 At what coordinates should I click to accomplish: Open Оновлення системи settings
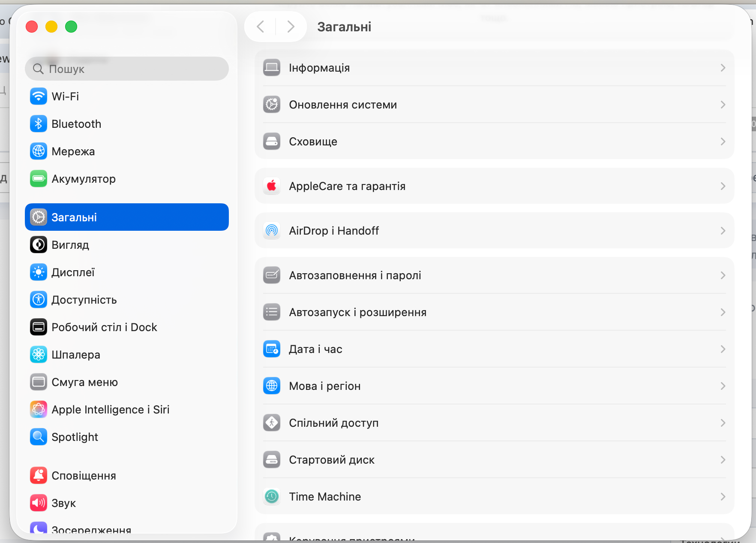click(343, 105)
